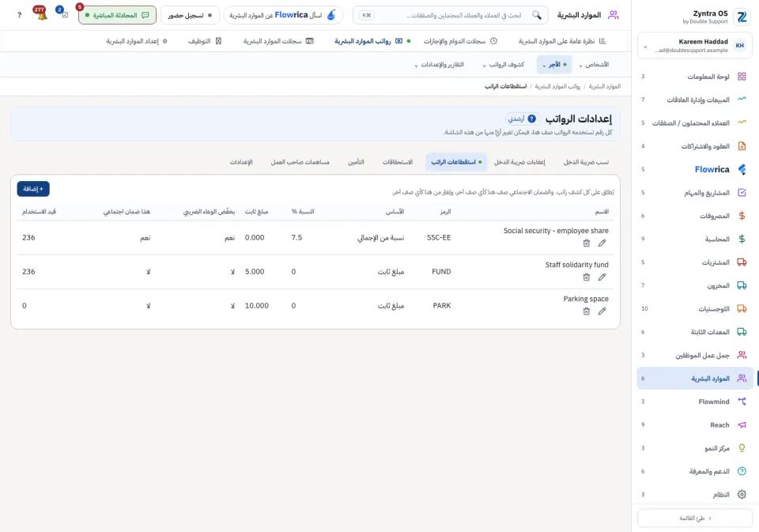
Task: Expand the Kareem Haddad account menu
Action: point(695,46)
